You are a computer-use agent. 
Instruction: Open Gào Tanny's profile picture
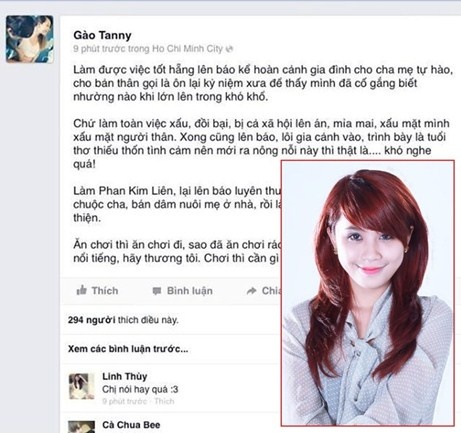(x=30, y=39)
